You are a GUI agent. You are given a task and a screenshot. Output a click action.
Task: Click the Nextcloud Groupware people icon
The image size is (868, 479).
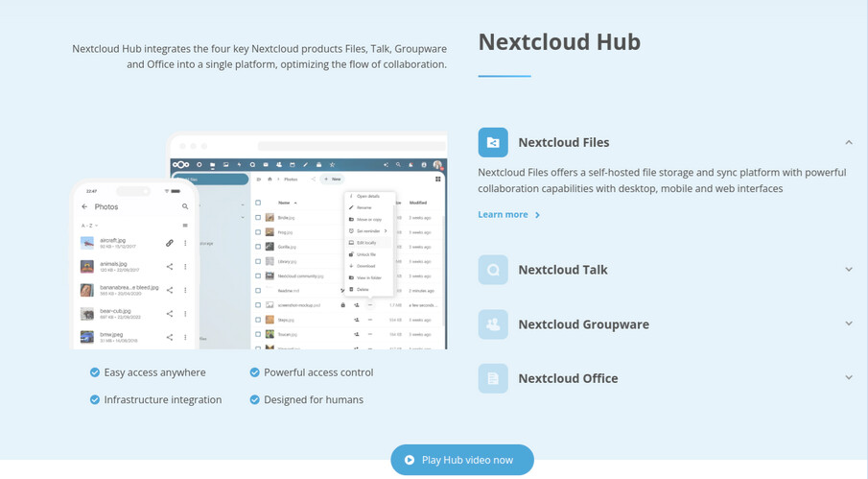pos(493,324)
